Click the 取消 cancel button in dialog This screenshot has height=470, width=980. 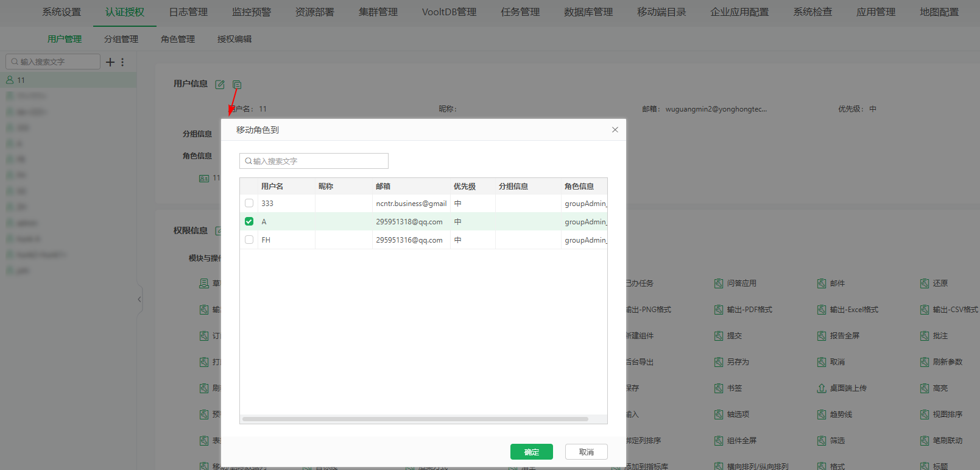click(x=587, y=452)
